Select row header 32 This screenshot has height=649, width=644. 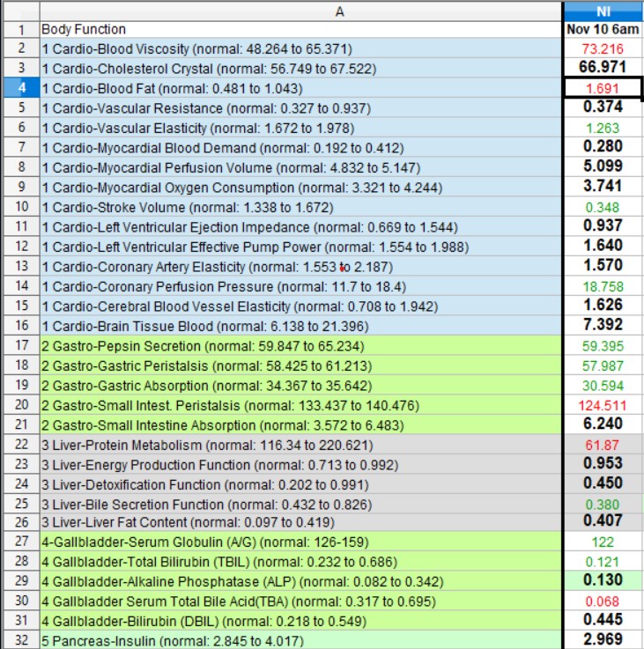click(x=19, y=640)
